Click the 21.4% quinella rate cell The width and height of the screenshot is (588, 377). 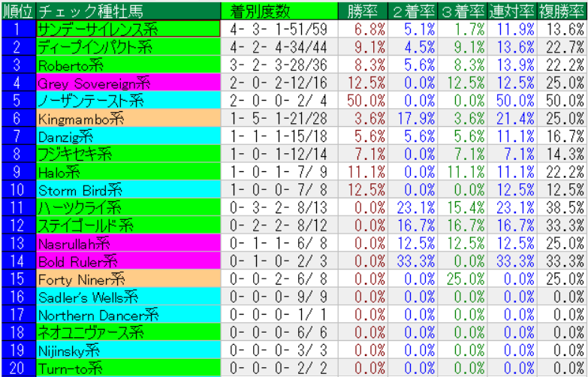(x=512, y=118)
